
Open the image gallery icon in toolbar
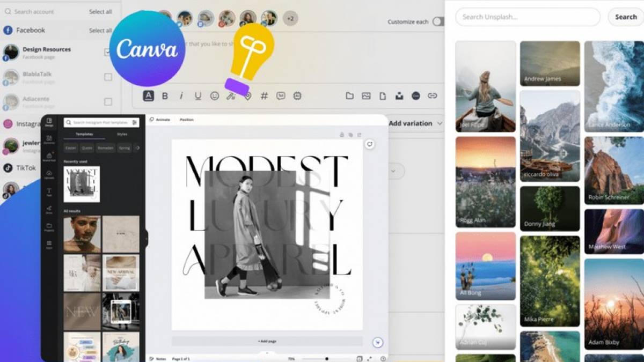366,96
